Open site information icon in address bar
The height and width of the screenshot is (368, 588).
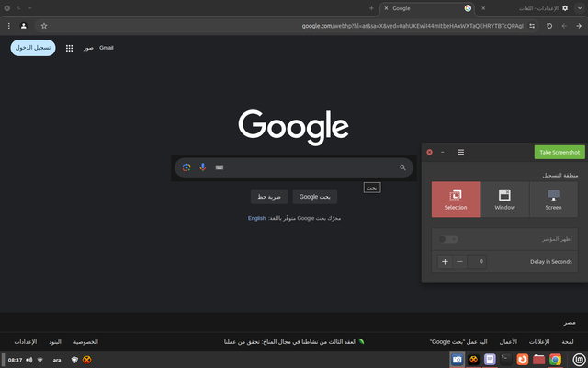click(x=532, y=26)
